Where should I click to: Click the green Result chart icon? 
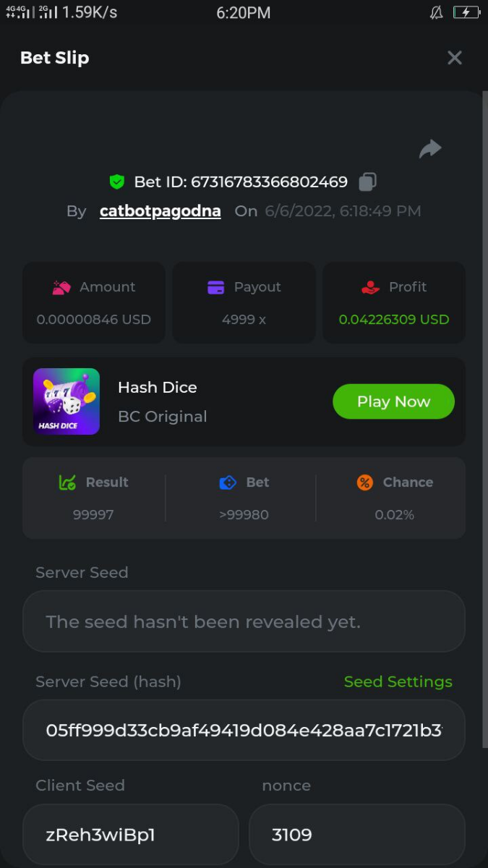click(67, 482)
